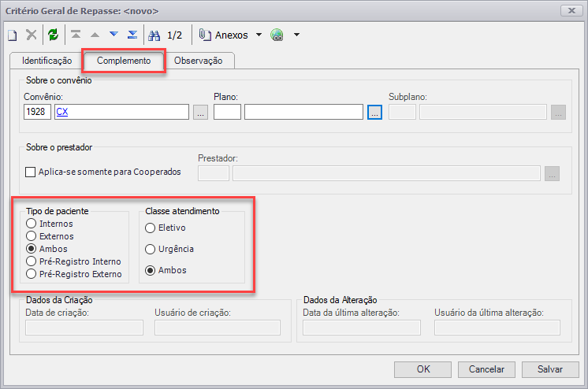588x389 pixels.
Task: Open the CX convênio link
Action: (62, 112)
